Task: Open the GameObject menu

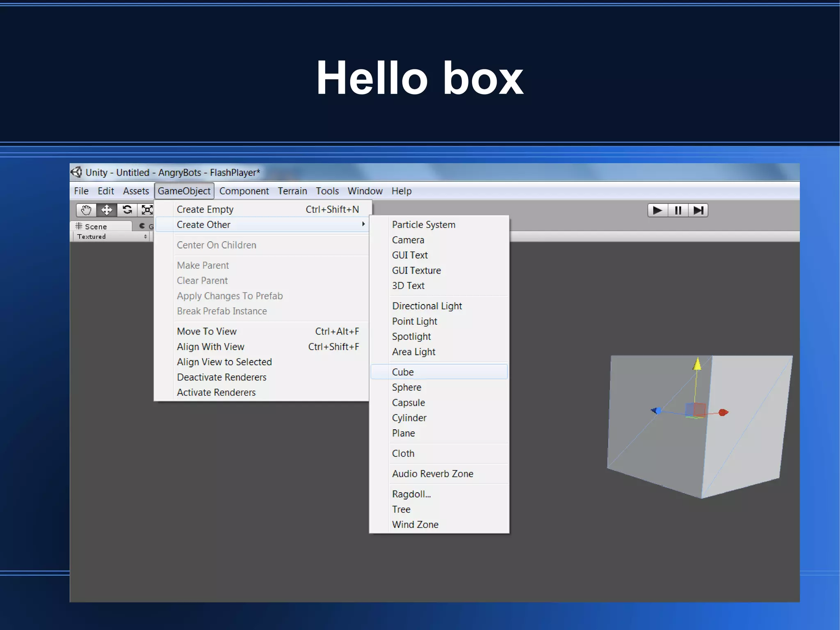Action: tap(184, 191)
